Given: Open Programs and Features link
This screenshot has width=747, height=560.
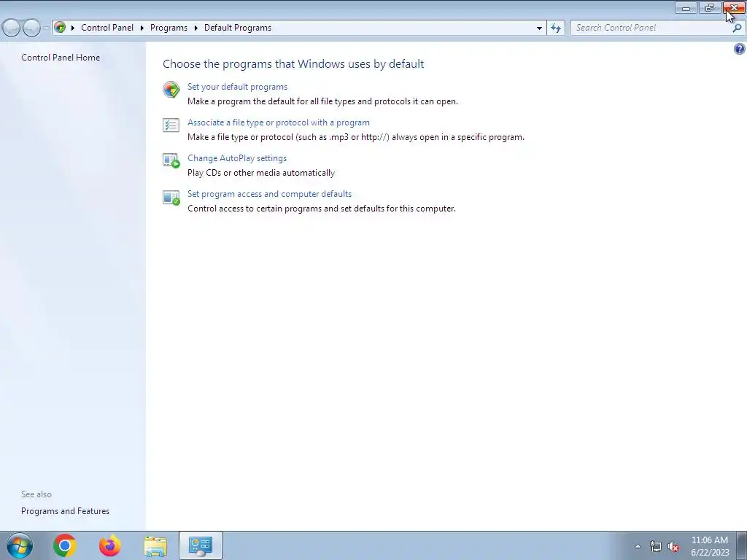Looking at the screenshot, I should coord(65,511).
